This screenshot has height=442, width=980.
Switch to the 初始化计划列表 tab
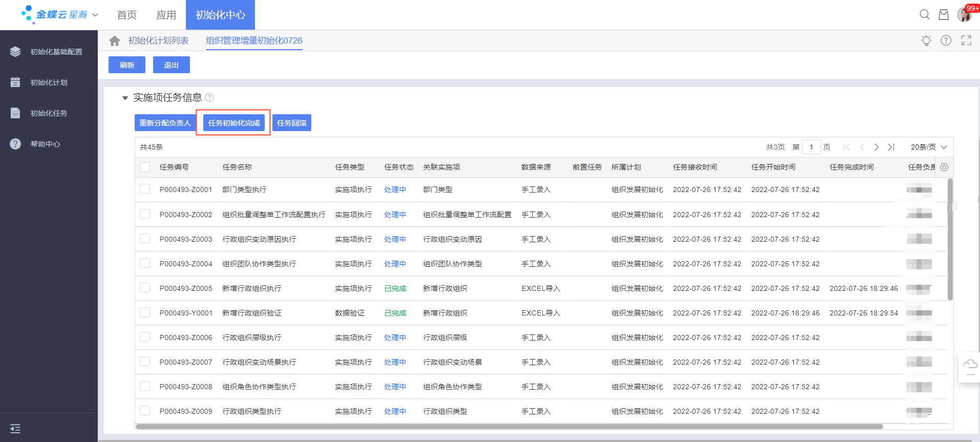(x=158, y=40)
